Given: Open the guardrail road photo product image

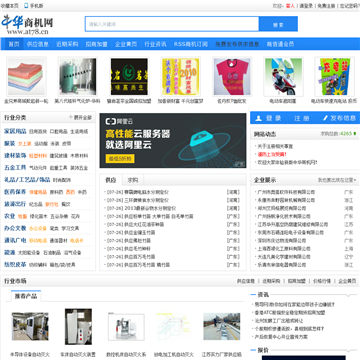Looking at the screenshot, I should click(x=222, y=326).
